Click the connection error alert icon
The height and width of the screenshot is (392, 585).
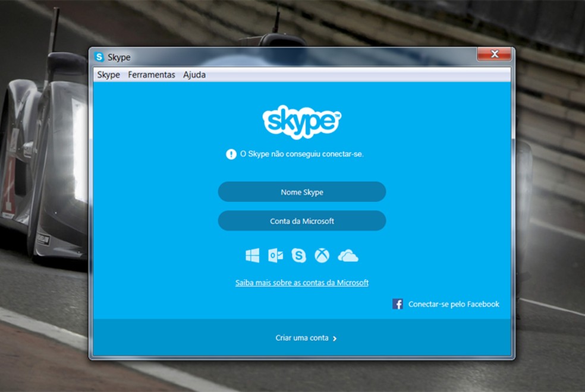pos(231,153)
